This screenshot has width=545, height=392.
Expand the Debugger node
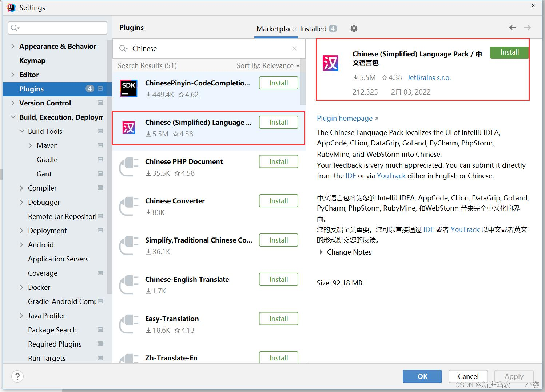pyautogui.click(x=22, y=202)
